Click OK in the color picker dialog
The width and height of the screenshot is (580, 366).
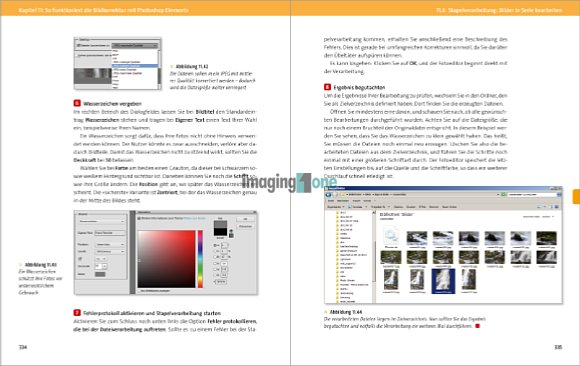coord(245,219)
